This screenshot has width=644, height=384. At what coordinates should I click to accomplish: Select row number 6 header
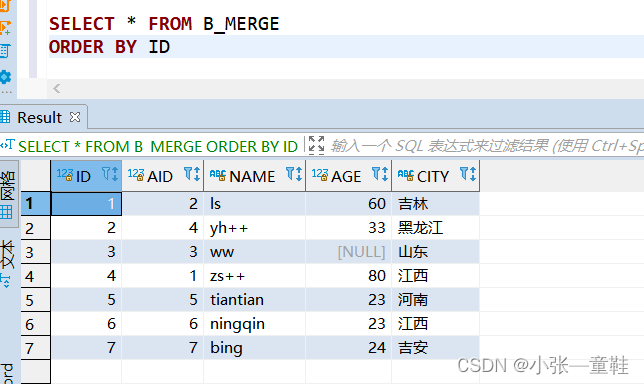pos(36,324)
